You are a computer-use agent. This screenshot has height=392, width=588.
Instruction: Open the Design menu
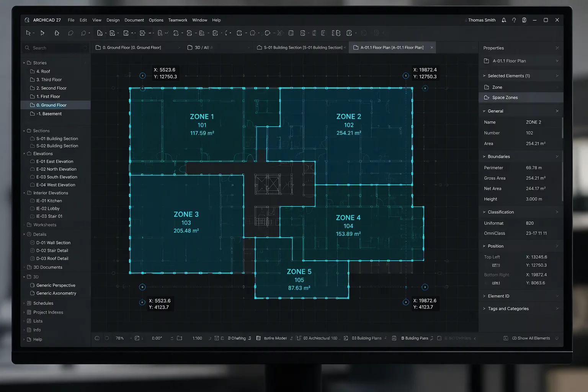point(113,20)
